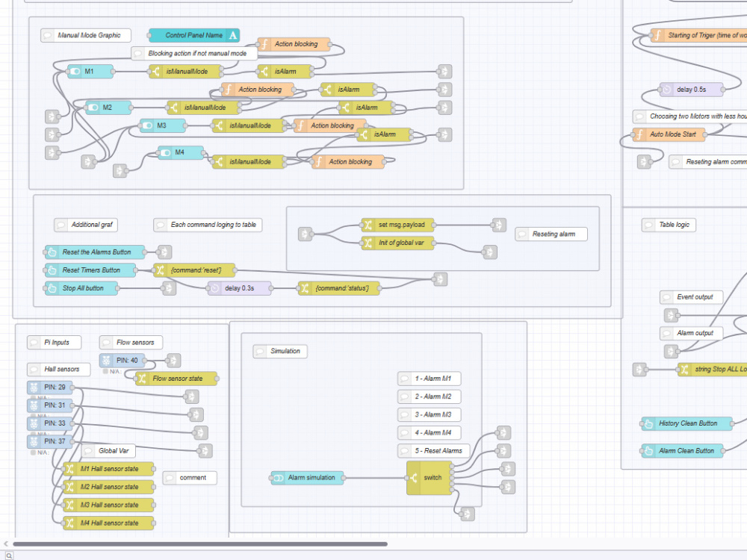Select the 1 - Alarm M1 comment

click(430, 379)
